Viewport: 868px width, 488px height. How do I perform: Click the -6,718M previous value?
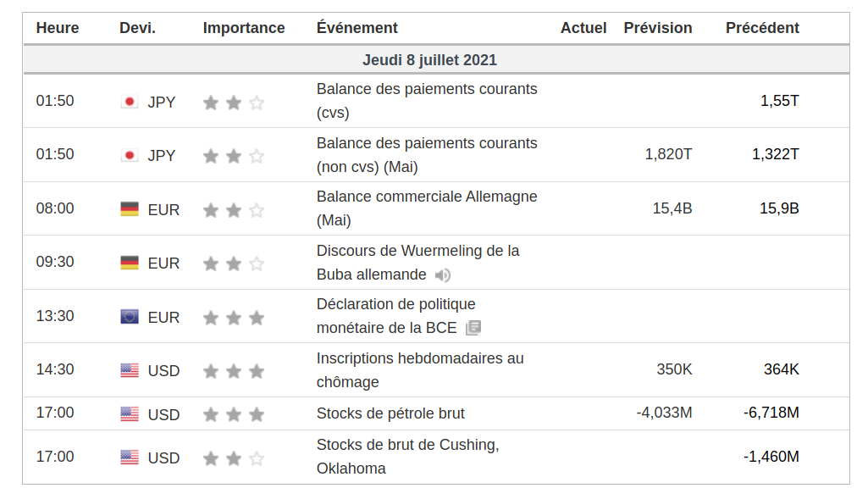coord(771,413)
